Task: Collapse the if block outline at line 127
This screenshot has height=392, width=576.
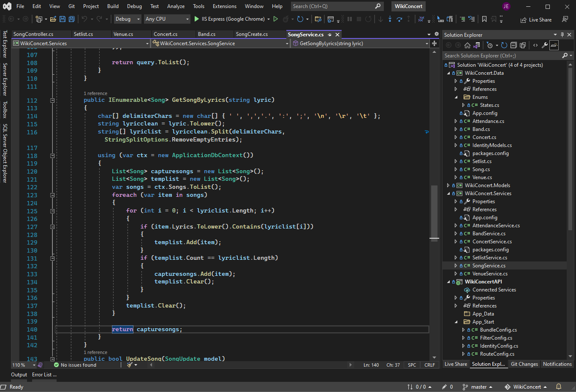Action: 52,227
